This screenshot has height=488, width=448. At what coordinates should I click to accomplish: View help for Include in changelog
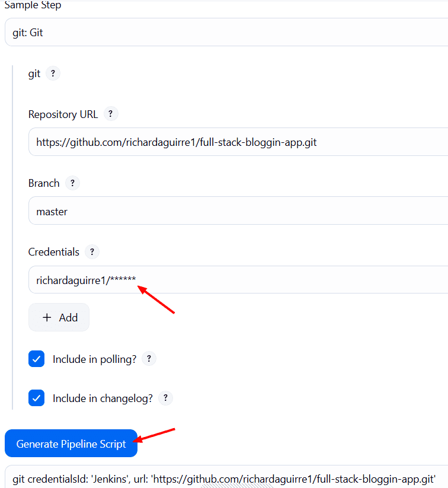pos(165,398)
